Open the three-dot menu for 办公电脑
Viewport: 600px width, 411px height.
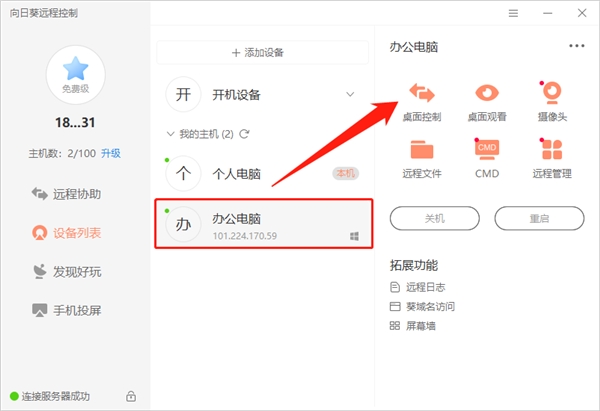pyautogui.click(x=577, y=46)
